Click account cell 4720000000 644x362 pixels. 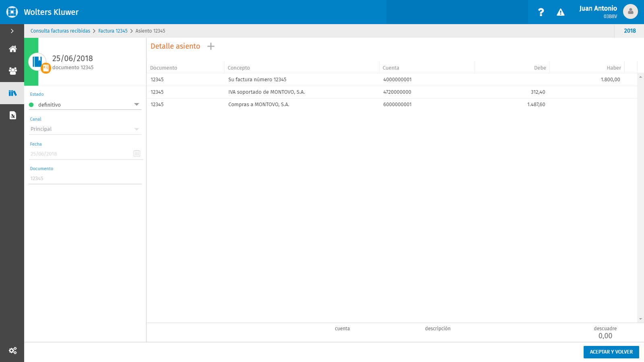(397, 92)
